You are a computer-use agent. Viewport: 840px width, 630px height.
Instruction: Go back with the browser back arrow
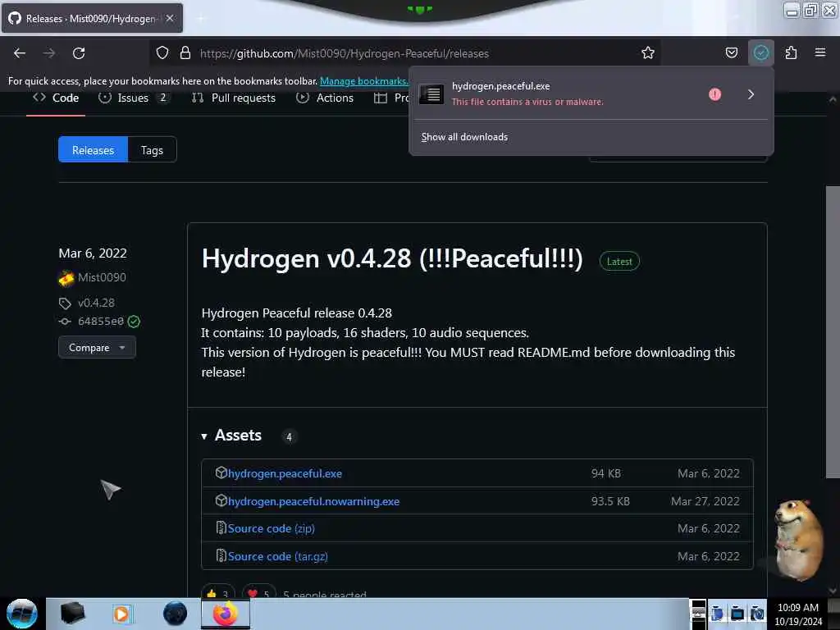20,53
